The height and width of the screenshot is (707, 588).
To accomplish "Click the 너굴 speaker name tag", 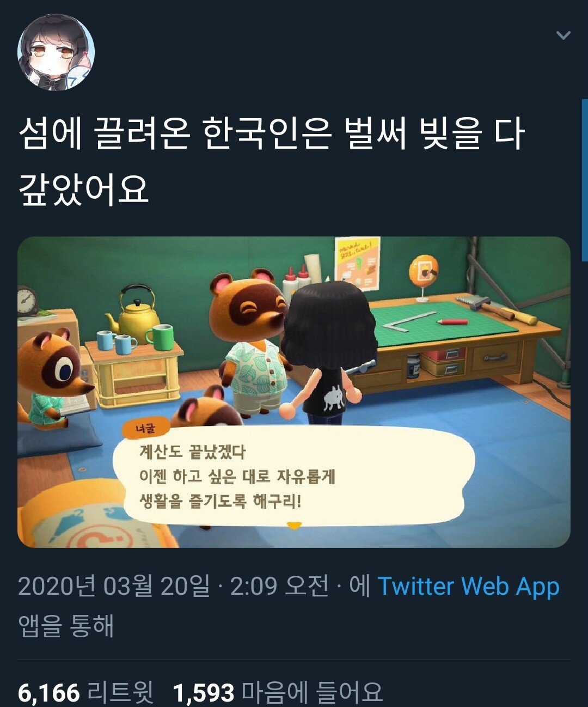I will point(145,429).
